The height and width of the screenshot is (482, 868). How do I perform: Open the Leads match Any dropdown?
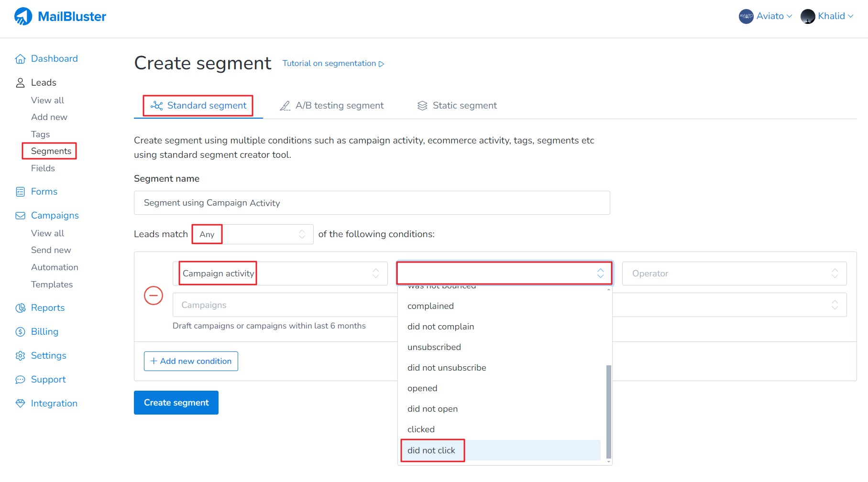tap(253, 234)
